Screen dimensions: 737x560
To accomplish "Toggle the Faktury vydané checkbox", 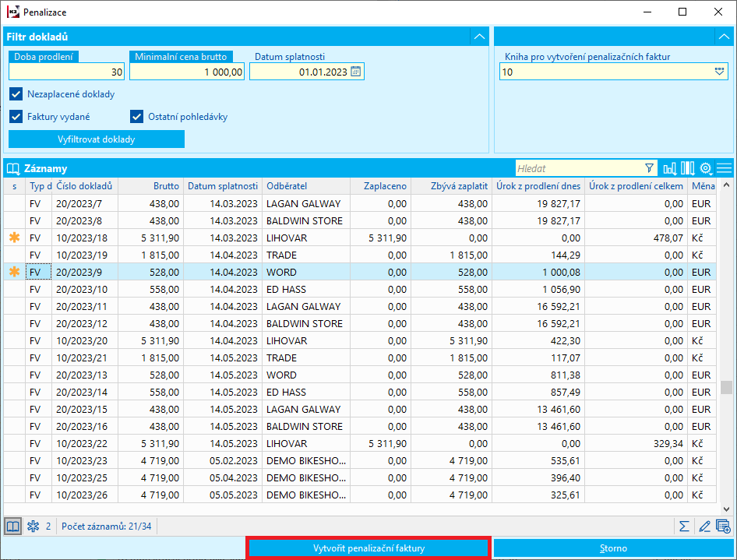I will [16, 117].
